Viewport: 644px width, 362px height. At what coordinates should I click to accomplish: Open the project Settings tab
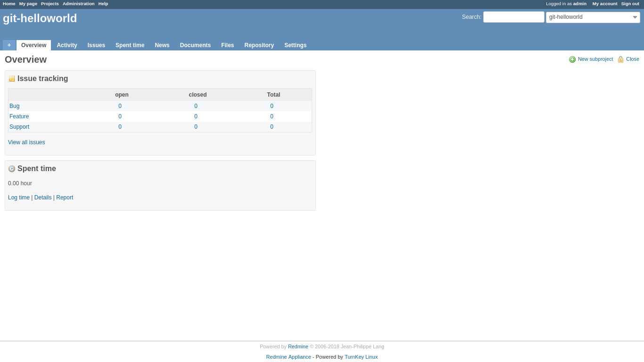(x=295, y=45)
